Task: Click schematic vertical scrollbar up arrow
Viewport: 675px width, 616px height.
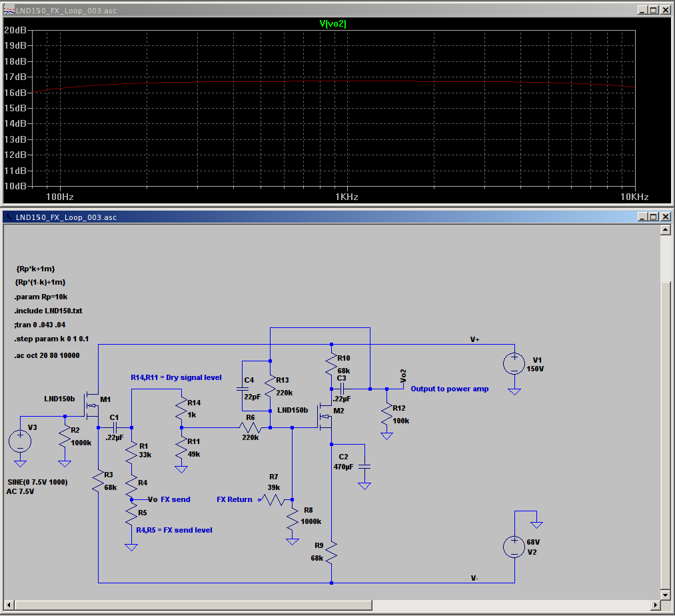Action: 665,229
